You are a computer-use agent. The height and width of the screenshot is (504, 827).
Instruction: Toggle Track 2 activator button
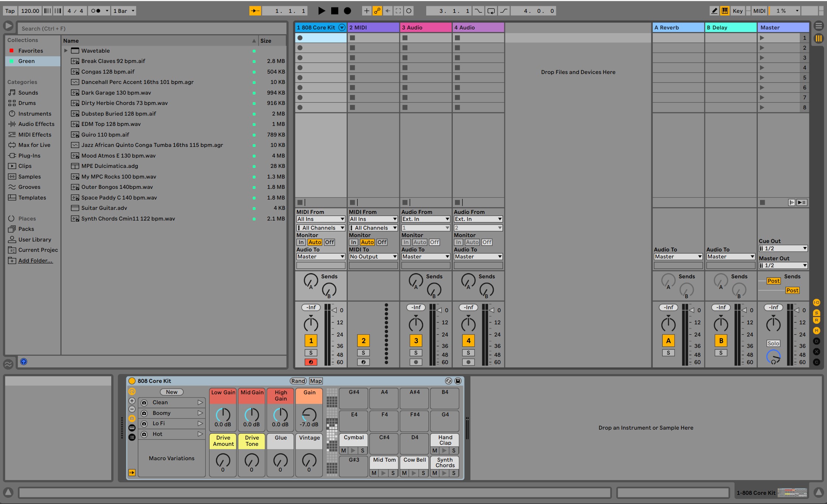point(364,341)
